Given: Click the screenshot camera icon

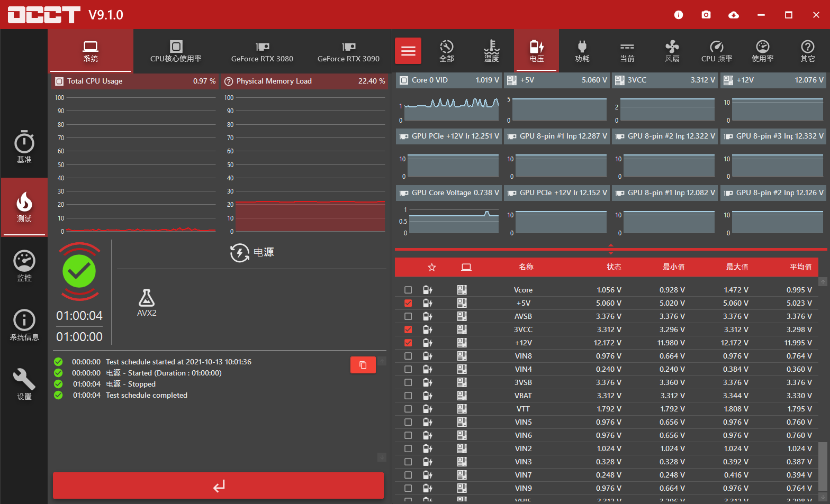Looking at the screenshot, I should 706,15.
